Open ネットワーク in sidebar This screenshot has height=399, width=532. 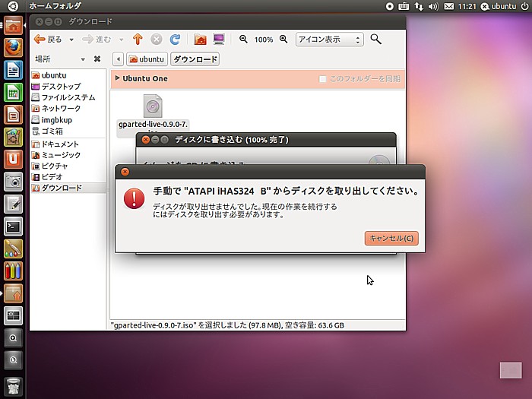68,108
